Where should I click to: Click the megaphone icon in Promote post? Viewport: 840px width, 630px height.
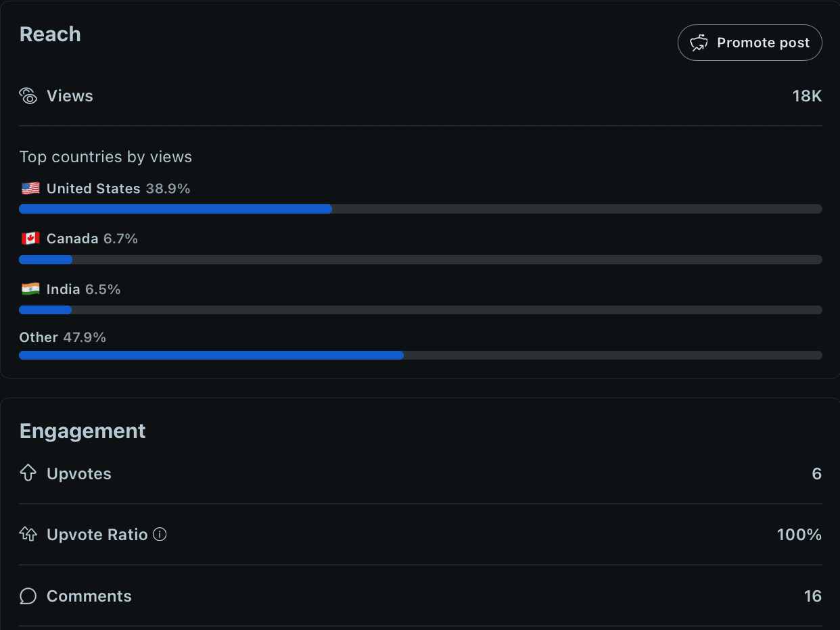[x=699, y=43]
